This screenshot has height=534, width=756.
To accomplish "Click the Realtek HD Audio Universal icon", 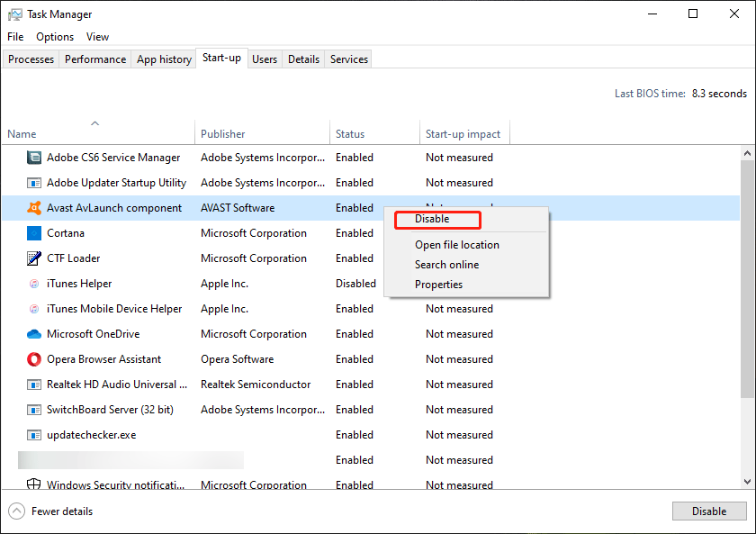I will pos(33,384).
